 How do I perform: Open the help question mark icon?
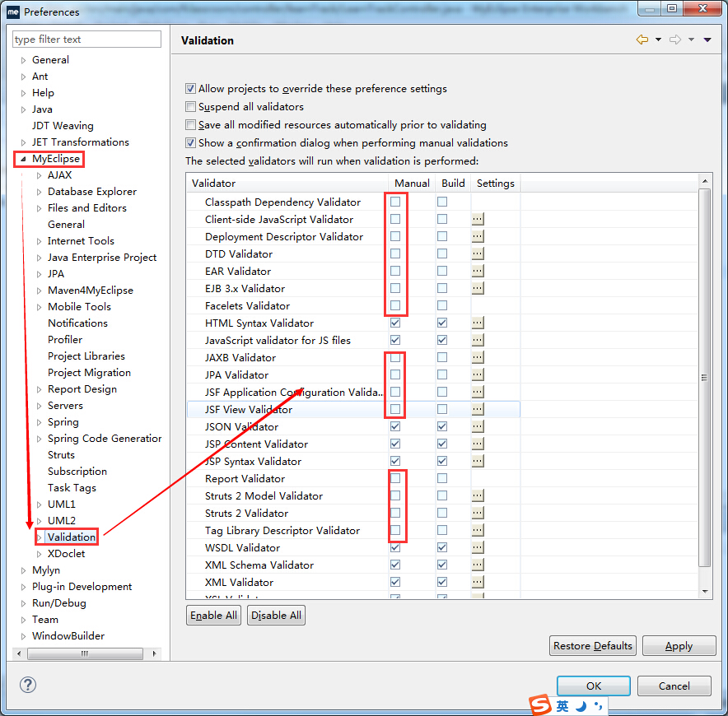pyautogui.click(x=28, y=685)
